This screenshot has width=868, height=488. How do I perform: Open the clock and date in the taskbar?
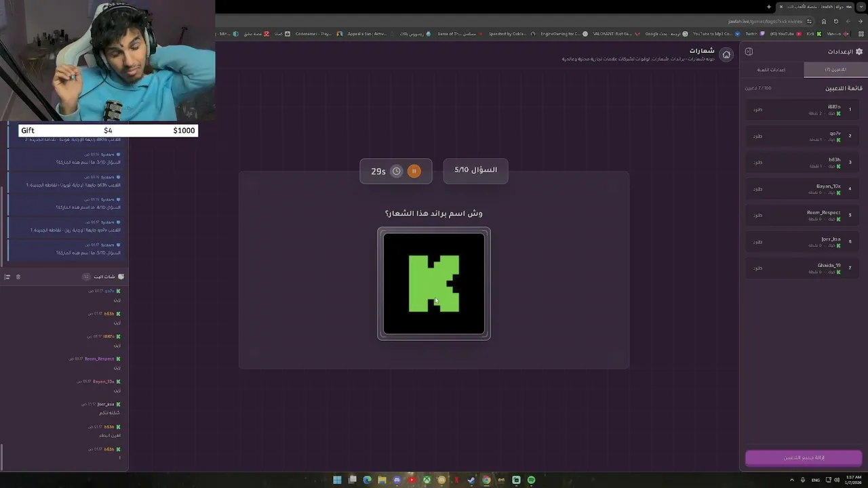click(x=853, y=480)
